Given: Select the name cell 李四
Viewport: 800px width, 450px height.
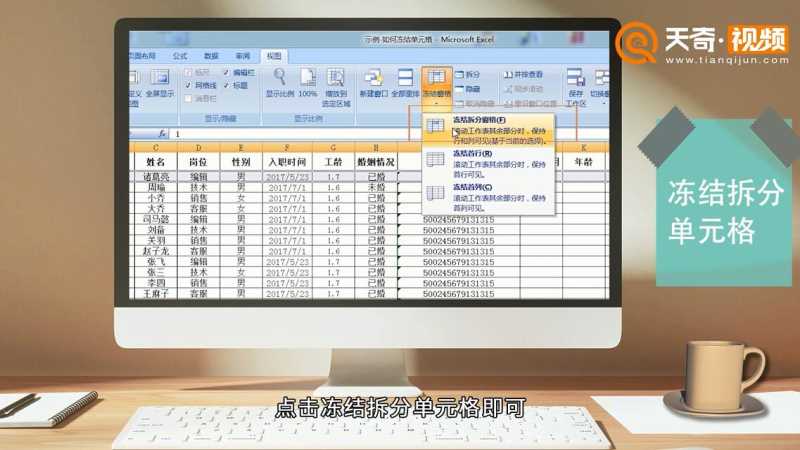Looking at the screenshot, I should 156,283.
